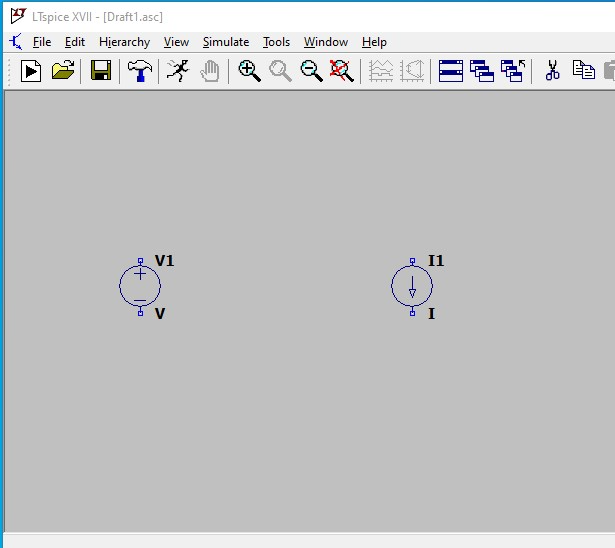This screenshot has height=548, width=615.
Task: Open the Simulate menu
Action: tap(226, 42)
